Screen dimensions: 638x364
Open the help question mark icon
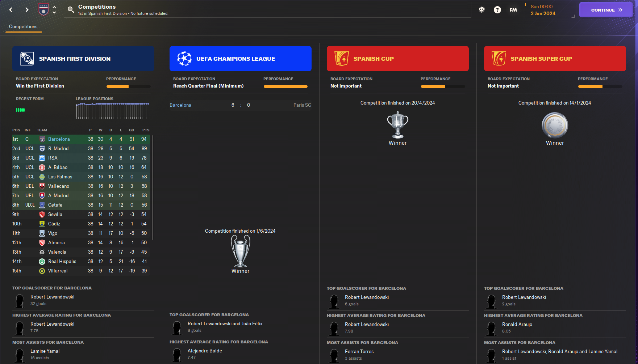click(x=497, y=10)
